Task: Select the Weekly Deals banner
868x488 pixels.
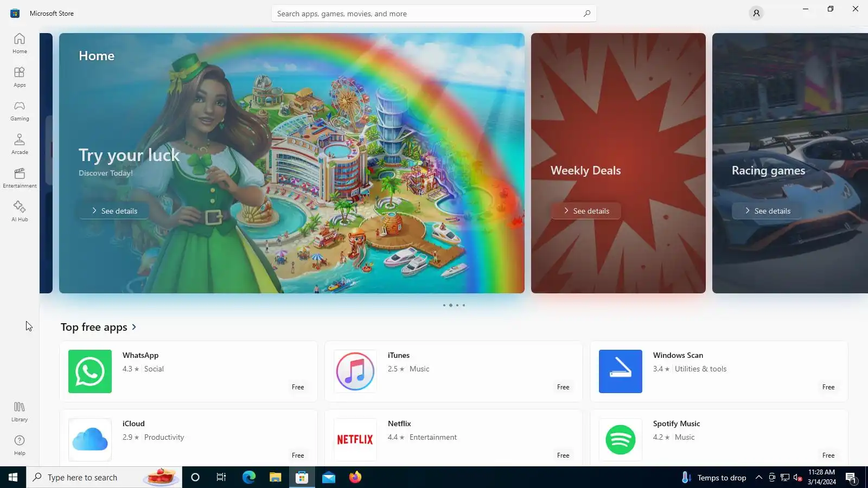Action: (618, 163)
